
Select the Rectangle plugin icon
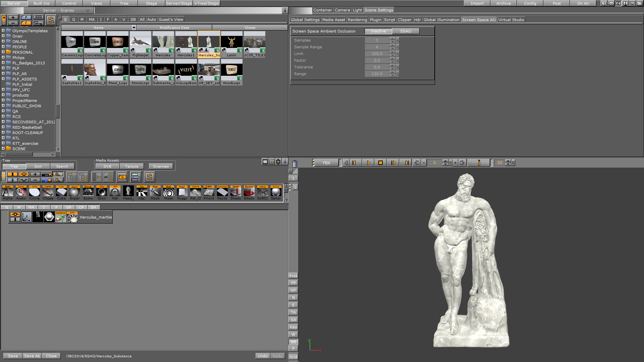[222, 192]
